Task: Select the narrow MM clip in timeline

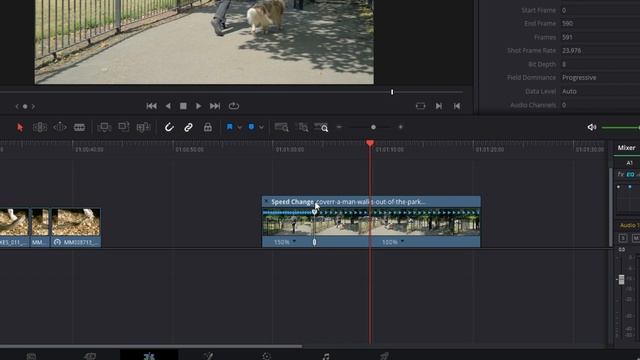Action: click(40, 227)
